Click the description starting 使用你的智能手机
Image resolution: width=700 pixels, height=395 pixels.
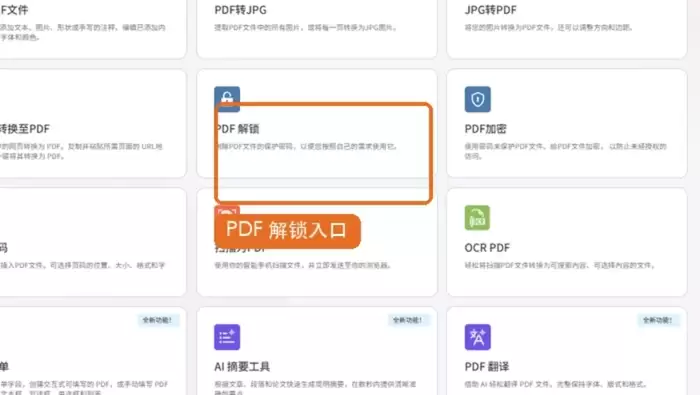click(303, 266)
